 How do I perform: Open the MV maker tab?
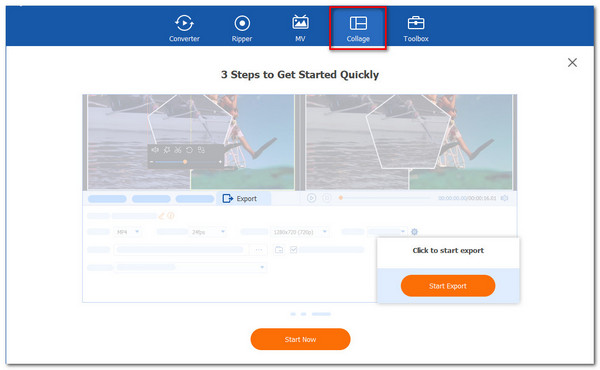pos(300,28)
